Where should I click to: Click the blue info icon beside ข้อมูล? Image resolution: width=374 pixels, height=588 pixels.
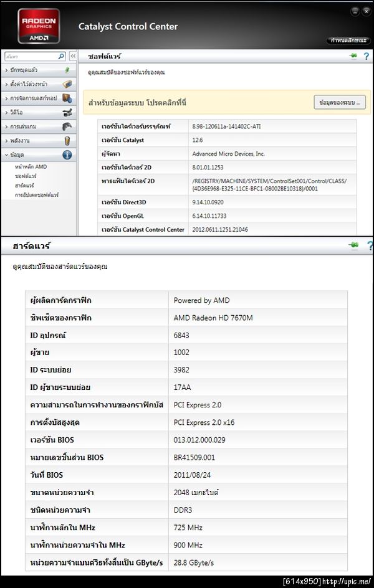[x=67, y=154]
